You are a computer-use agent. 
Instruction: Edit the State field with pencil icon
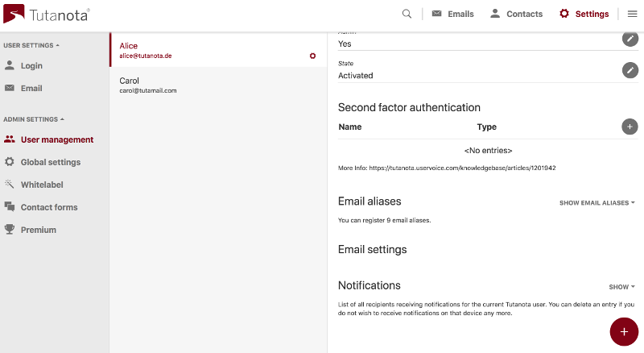pyautogui.click(x=630, y=70)
